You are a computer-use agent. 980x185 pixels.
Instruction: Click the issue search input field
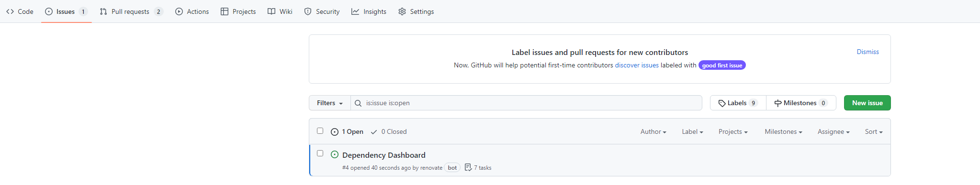pyautogui.click(x=527, y=103)
